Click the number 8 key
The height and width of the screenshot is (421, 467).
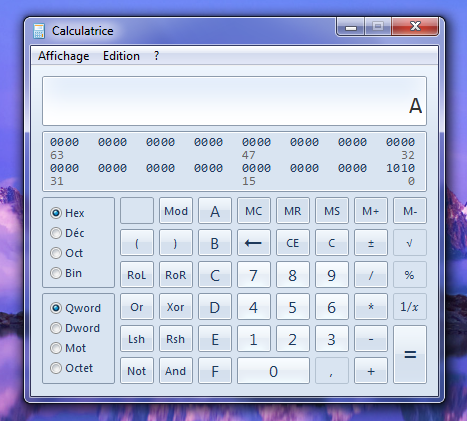tap(293, 275)
